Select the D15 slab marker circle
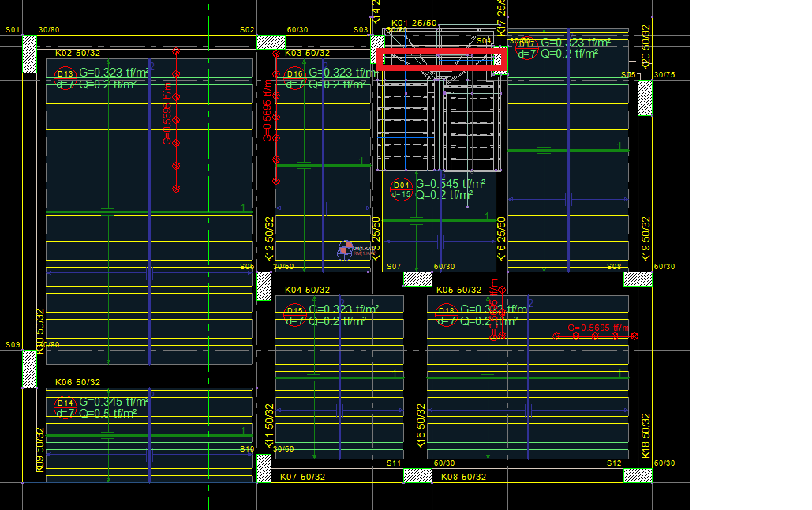Screen dimensions: 812x510 tap(294, 313)
